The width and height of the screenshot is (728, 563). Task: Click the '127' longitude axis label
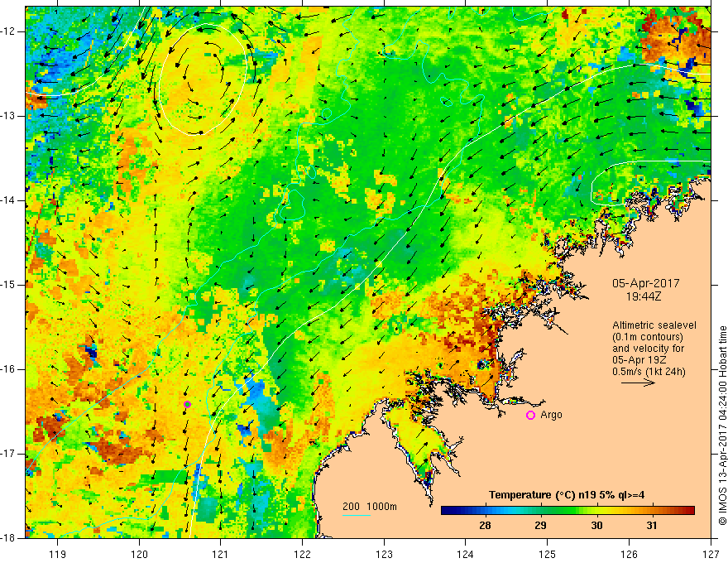click(x=711, y=554)
